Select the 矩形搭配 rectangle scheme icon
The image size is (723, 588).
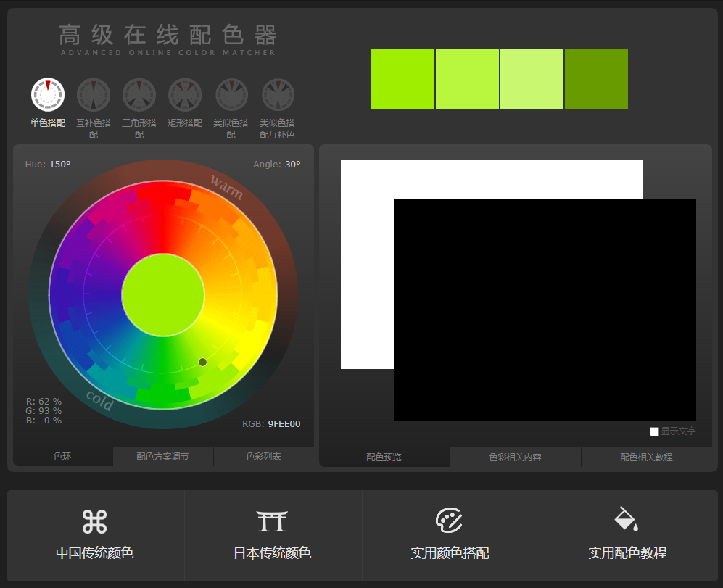pos(185,94)
